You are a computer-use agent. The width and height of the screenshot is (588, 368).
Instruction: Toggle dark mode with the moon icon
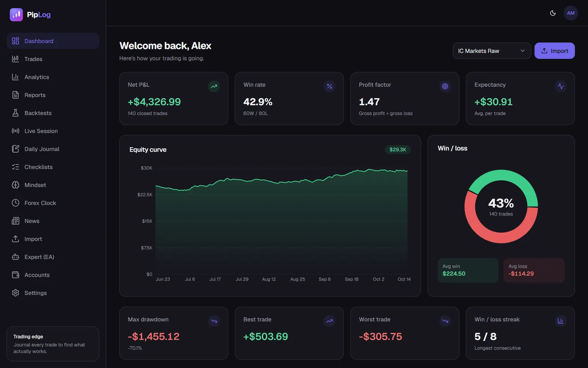pos(553,13)
